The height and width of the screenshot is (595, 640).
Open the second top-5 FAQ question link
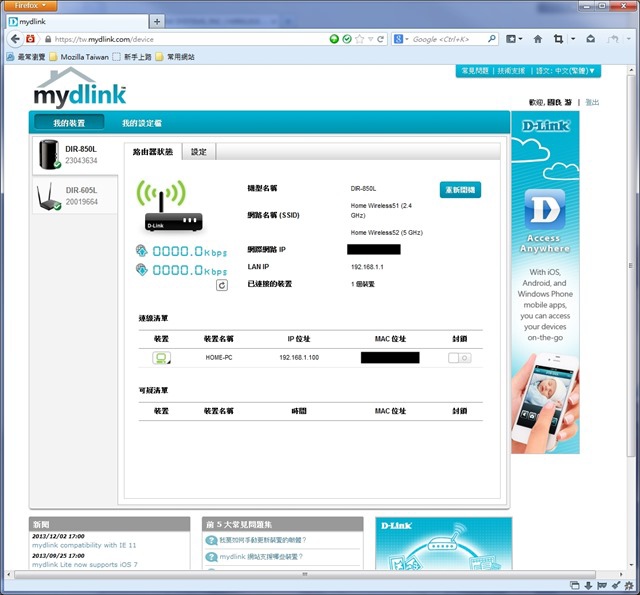click(261, 557)
